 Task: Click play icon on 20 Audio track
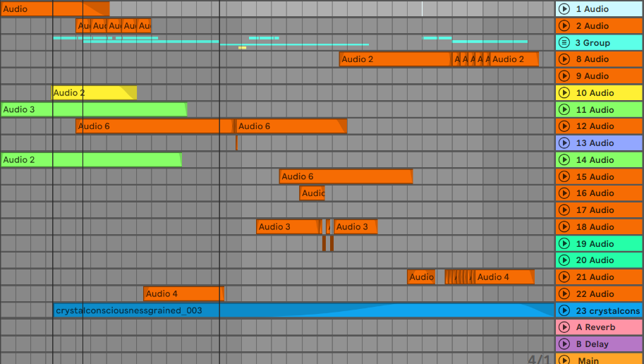[564, 260]
